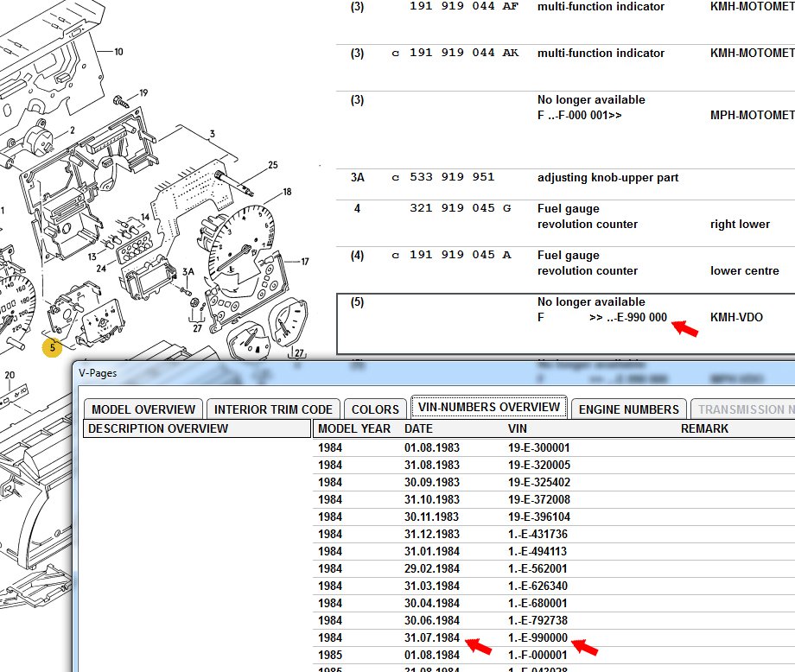Select callout number 18 near the tachometer
This screenshot has width=795, height=672.
(287, 192)
